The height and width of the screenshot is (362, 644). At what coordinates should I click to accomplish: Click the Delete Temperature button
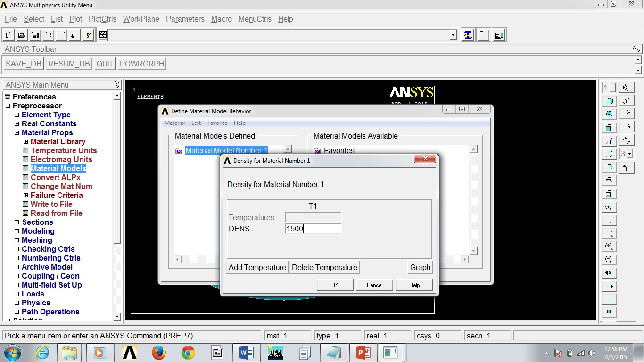pos(324,267)
